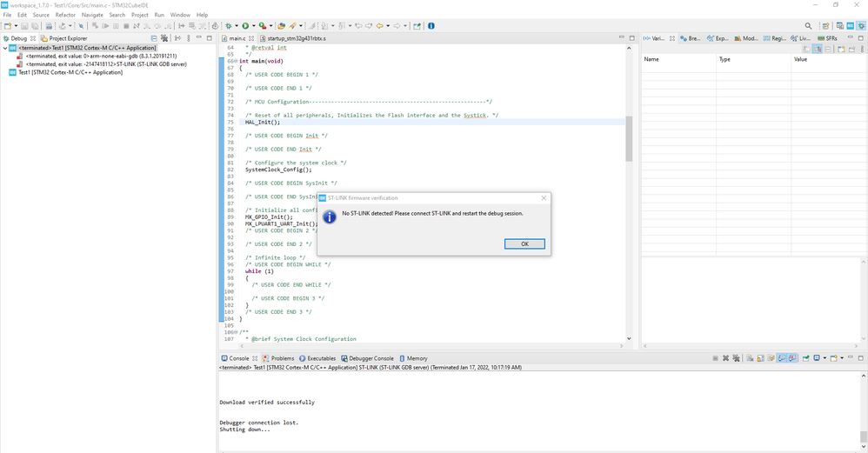Click the green Run button
Viewport: 868px width, 453px height.
[x=245, y=26]
